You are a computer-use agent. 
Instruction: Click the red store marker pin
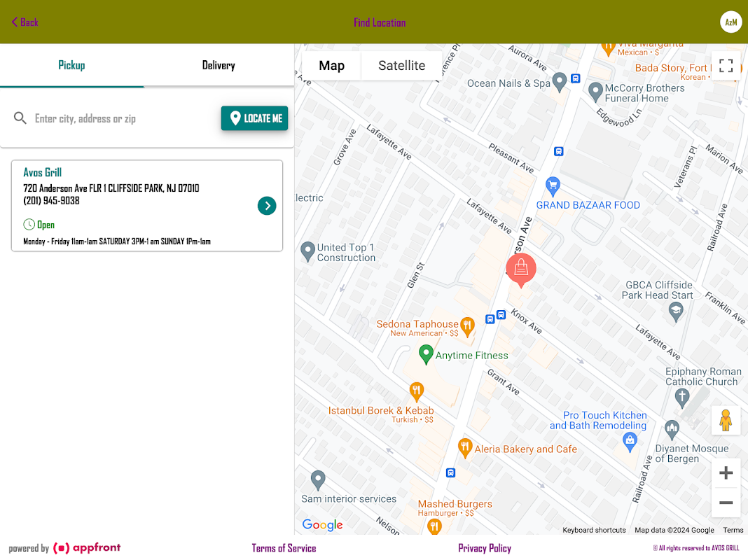coord(521,269)
